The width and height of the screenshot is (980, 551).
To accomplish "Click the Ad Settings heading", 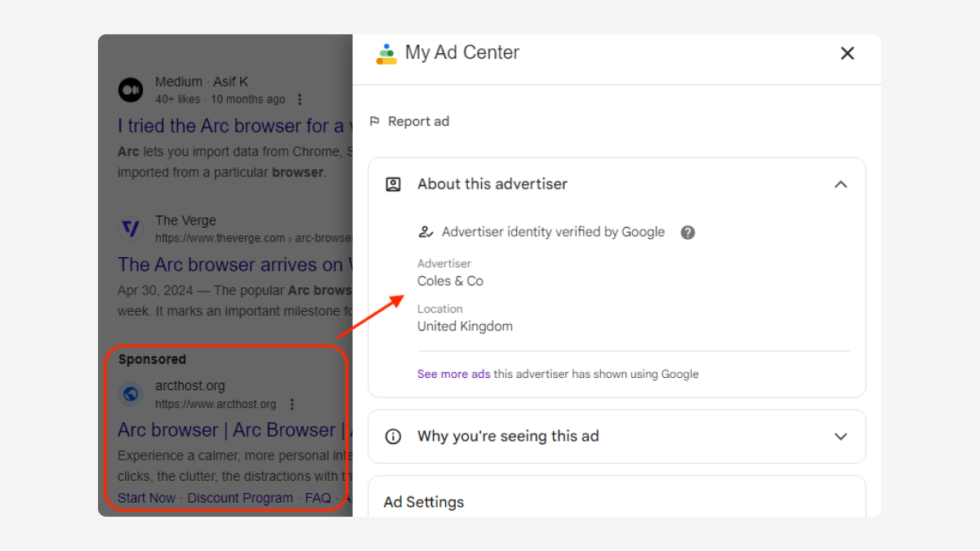I will (424, 502).
